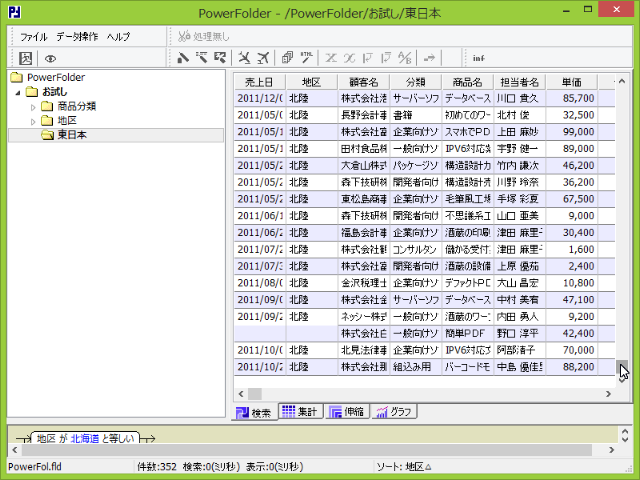Select the price cell 85,700
The width and height of the screenshot is (640, 480).
coord(571,98)
